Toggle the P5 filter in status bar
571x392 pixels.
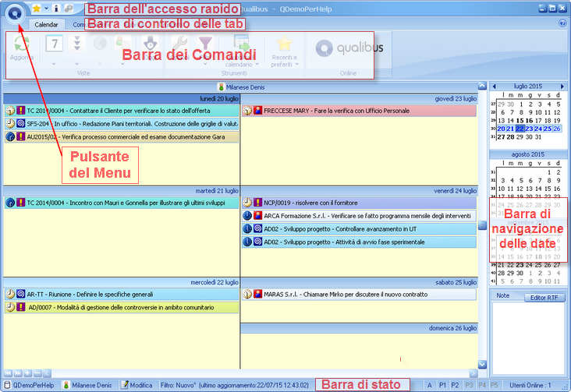494,385
